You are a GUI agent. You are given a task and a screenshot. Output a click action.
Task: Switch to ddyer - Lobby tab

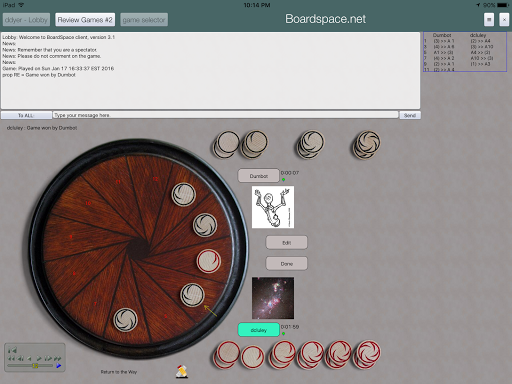tap(26, 20)
